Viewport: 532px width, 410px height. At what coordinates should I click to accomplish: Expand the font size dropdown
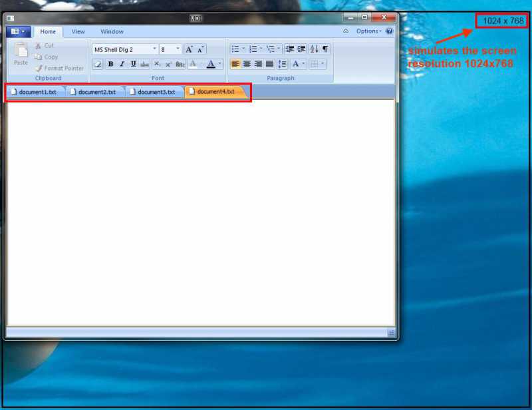coord(178,49)
